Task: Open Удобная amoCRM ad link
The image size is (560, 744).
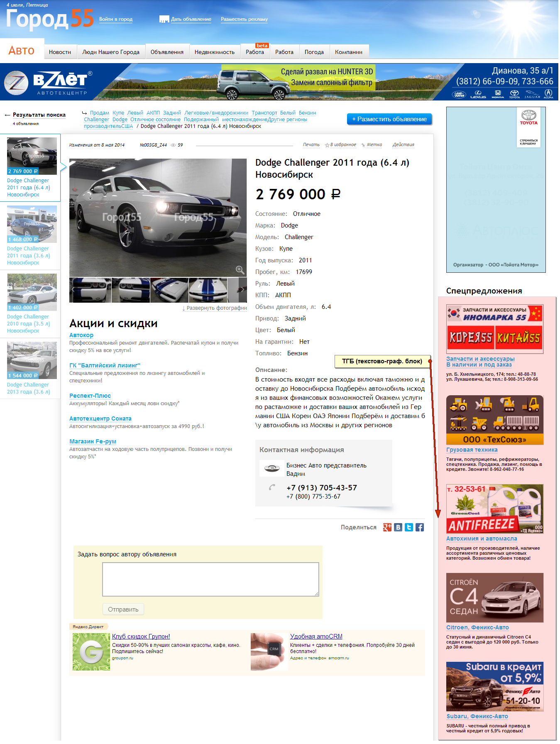Action: click(x=316, y=636)
